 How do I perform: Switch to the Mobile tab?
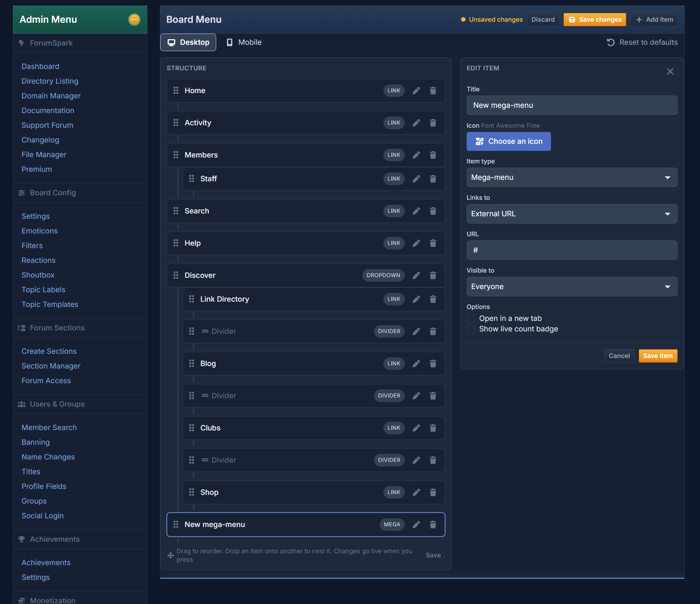pyautogui.click(x=244, y=42)
